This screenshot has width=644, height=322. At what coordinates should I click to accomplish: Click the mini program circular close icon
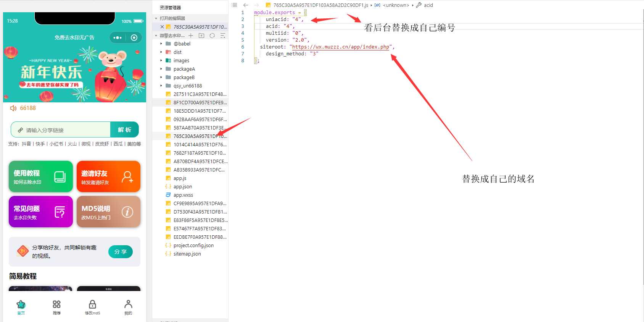pyautogui.click(x=134, y=37)
